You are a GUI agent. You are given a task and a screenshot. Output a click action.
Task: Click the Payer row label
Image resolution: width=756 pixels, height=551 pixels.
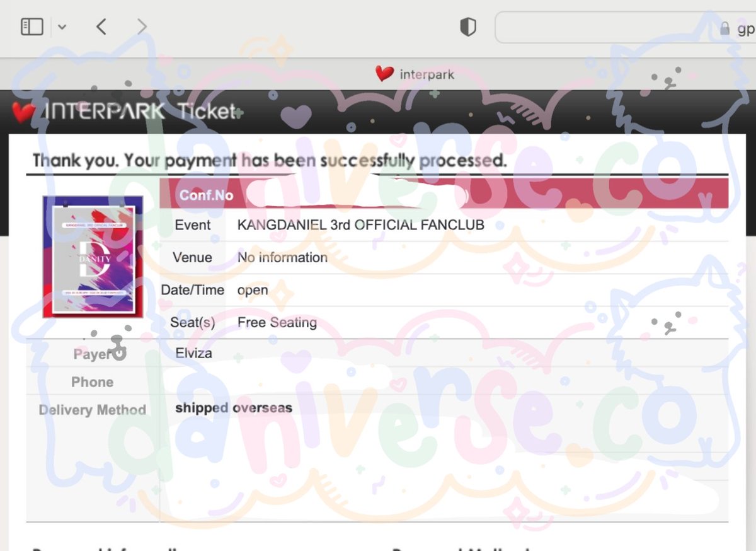point(93,354)
